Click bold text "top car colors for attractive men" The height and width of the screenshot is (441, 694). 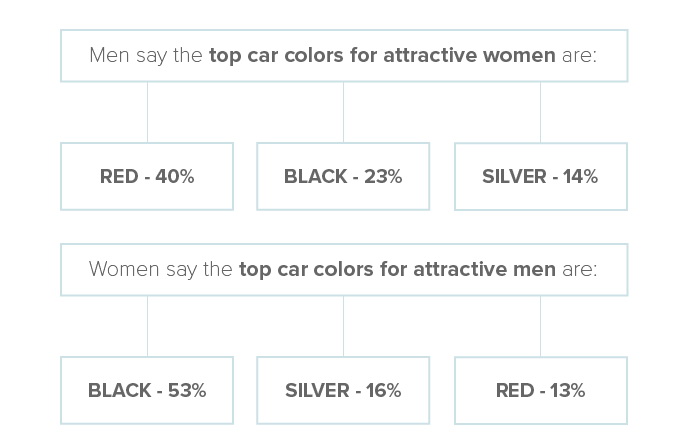(396, 269)
